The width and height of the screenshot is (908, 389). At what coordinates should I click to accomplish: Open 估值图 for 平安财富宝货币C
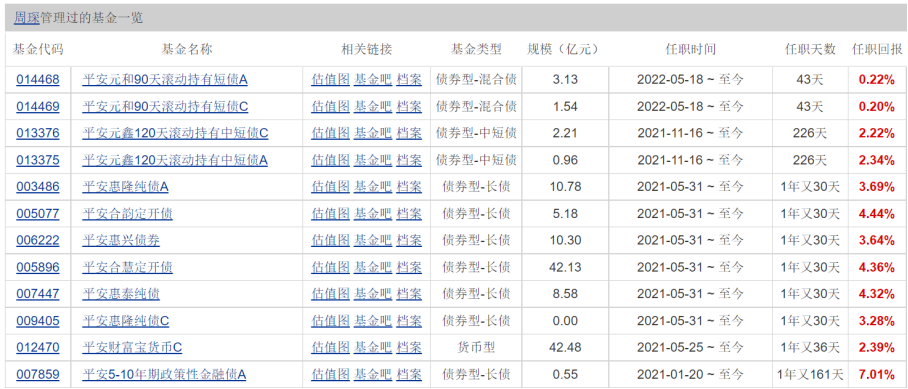point(330,348)
